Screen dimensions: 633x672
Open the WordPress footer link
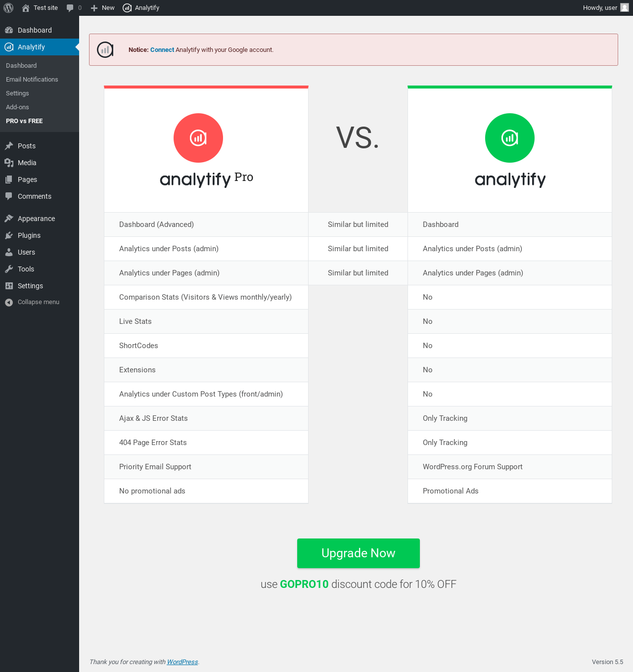click(182, 662)
